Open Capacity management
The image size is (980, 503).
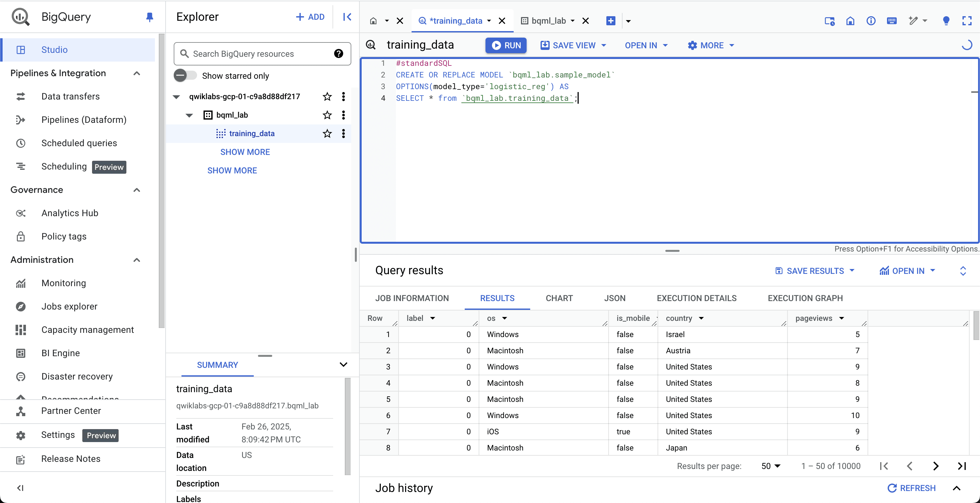click(87, 330)
